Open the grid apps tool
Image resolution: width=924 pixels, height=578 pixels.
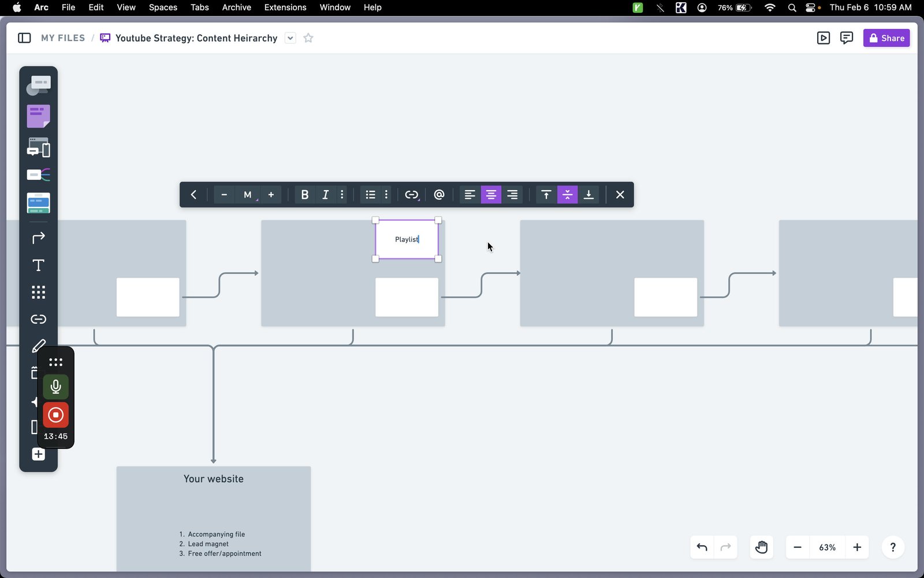38,292
